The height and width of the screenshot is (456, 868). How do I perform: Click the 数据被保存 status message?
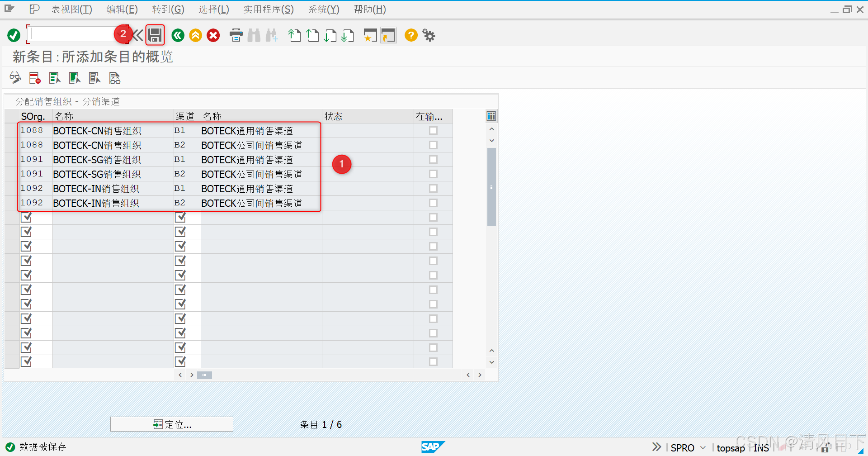pos(43,447)
